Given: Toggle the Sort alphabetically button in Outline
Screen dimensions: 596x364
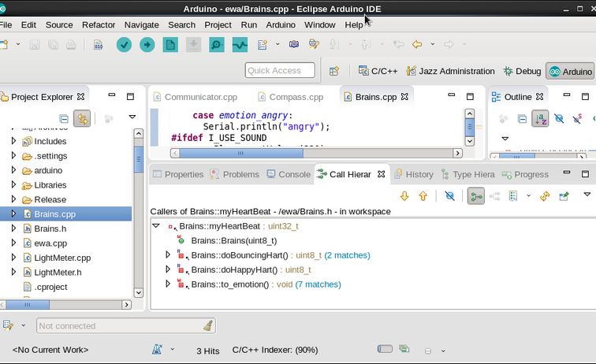Looking at the screenshot, I should click(x=540, y=118).
